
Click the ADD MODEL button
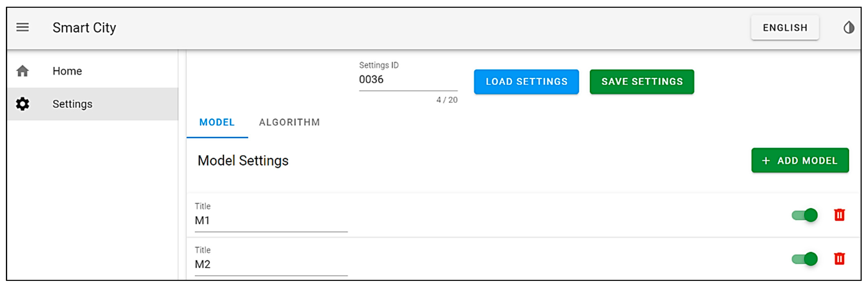coord(800,161)
